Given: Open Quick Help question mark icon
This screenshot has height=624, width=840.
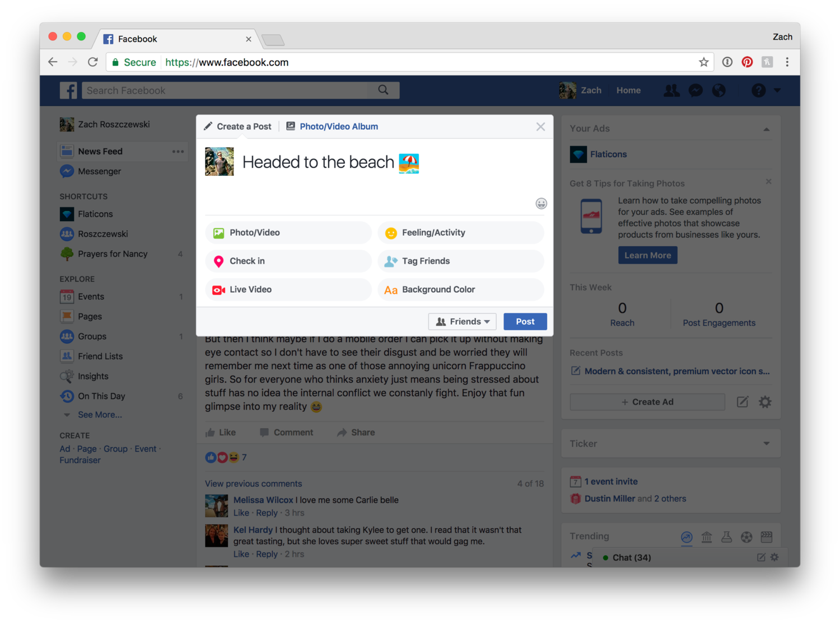Looking at the screenshot, I should click(x=758, y=90).
